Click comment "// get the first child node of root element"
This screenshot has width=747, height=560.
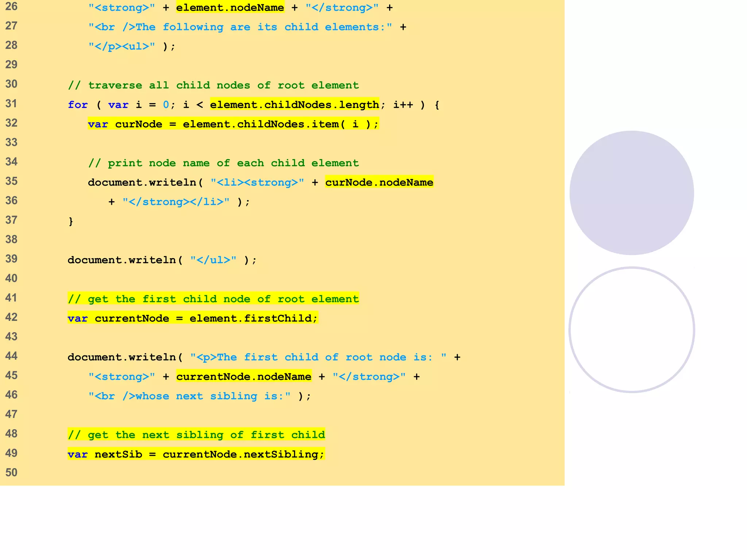[213, 299]
